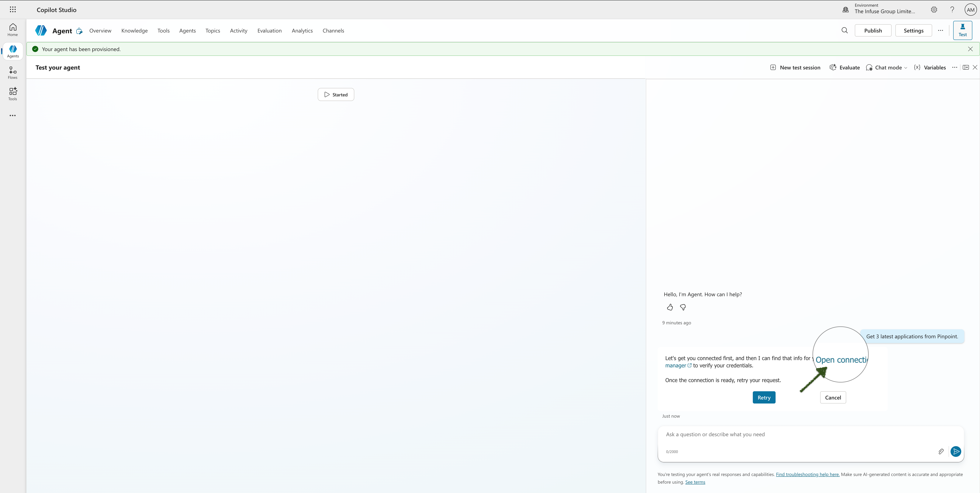Close the test agent pane
980x493 pixels.
pyautogui.click(x=975, y=67)
